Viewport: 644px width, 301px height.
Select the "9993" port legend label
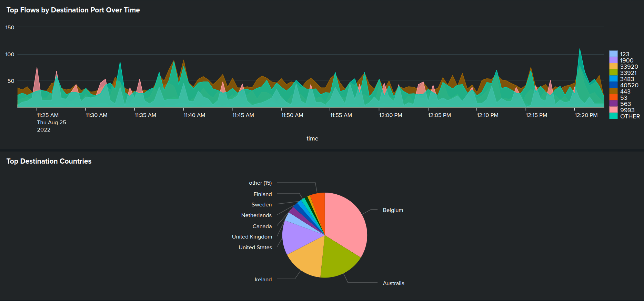(627, 110)
